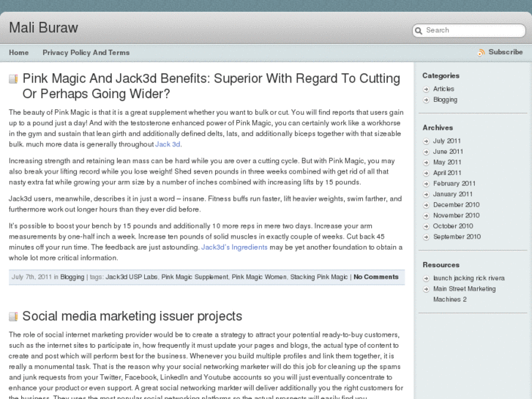
Task: Open the July 2011 archive
Action: click(447, 141)
